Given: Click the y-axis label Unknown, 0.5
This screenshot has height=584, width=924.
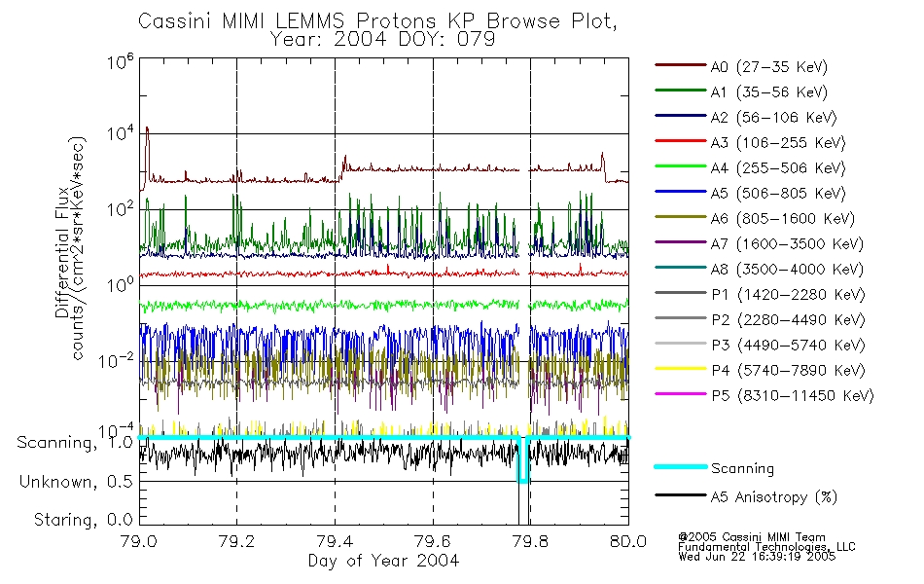Looking at the screenshot, I should click(x=76, y=482).
